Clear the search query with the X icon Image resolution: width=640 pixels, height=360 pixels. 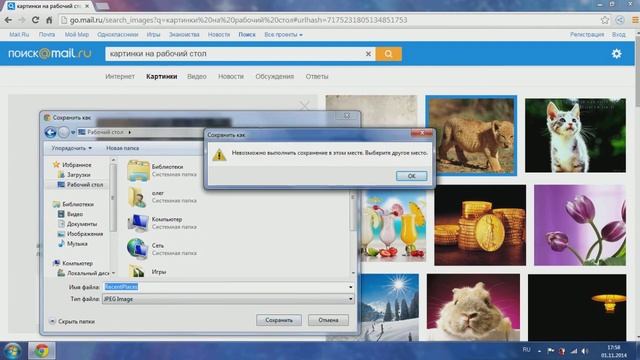368,54
